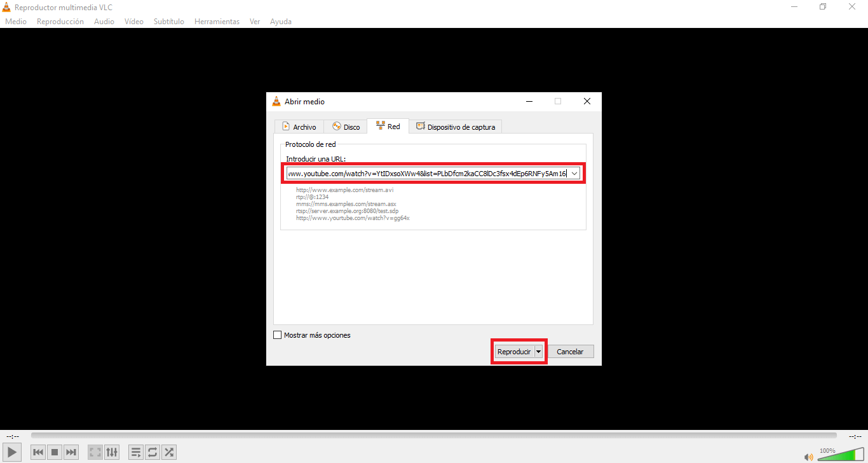Toggle fullscreen video mode
This screenshot has width=868, height=463.
click(x=95, y=452)
